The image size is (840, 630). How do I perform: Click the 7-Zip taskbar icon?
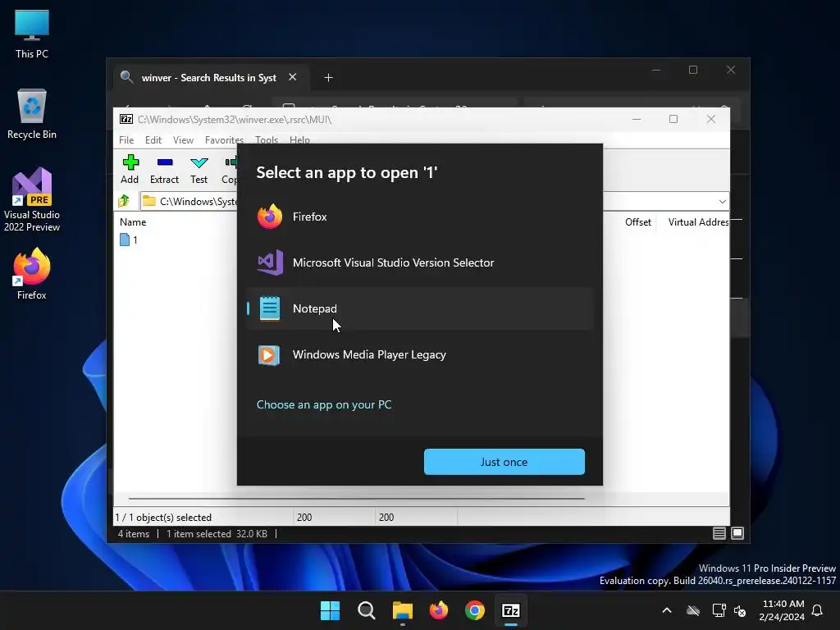tap(511, 610)
